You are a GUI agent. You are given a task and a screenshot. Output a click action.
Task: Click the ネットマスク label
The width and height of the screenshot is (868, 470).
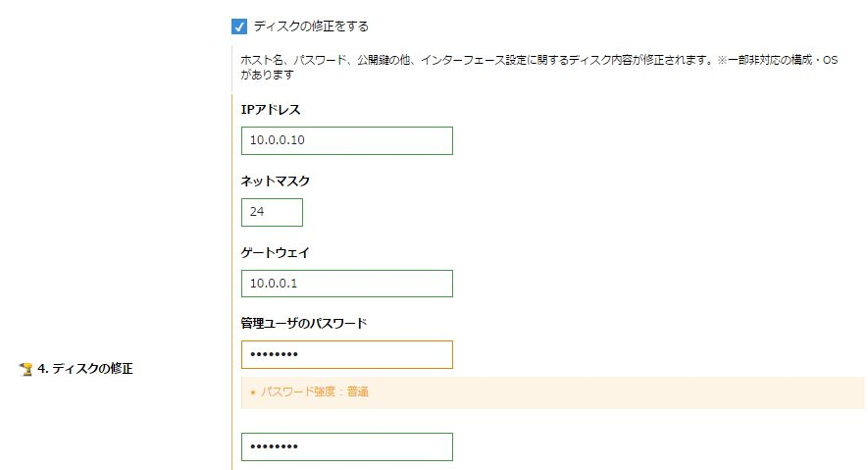pos(276,182)
